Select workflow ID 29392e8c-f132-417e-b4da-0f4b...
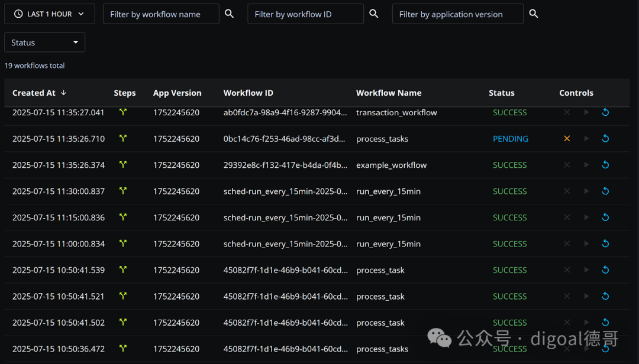The width and height of the screenshot is (639, 364). pyautogui.click(x=285, y=165)
